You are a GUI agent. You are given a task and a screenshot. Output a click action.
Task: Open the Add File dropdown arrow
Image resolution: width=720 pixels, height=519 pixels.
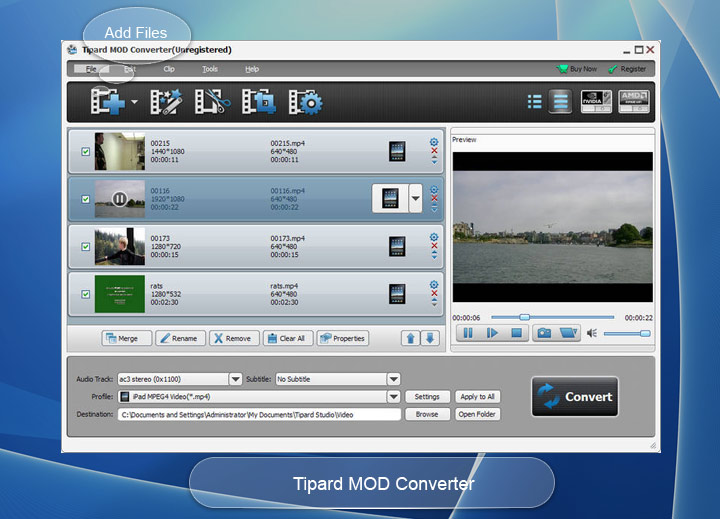(x=135, y=102)
